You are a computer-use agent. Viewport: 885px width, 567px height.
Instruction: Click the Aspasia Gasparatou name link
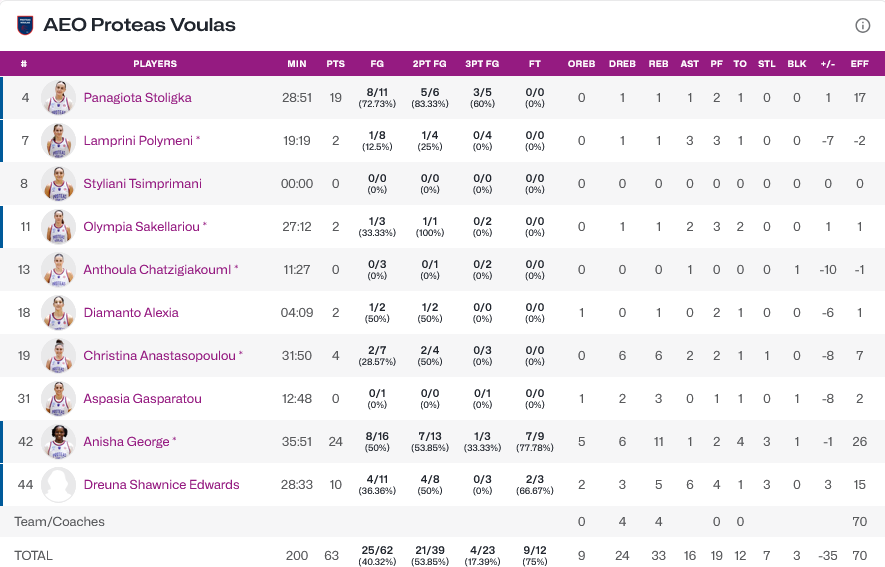click(142, 399)
